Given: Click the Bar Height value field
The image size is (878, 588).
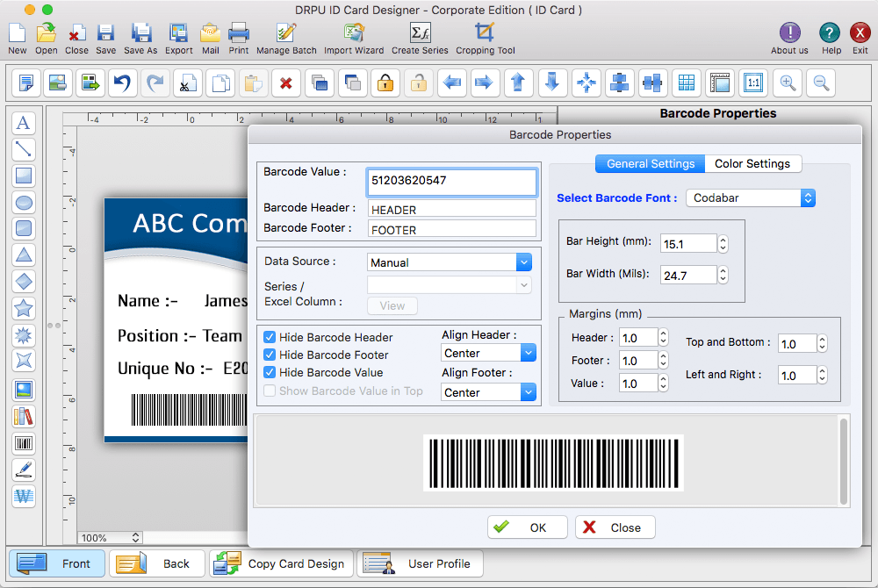Looking at the screenshot, I should pos(688,244).
